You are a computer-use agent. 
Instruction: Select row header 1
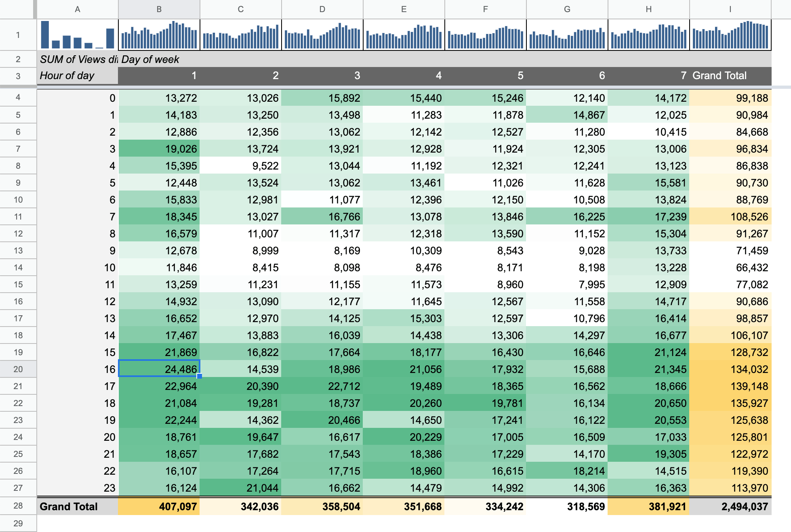tap(18, 35)
